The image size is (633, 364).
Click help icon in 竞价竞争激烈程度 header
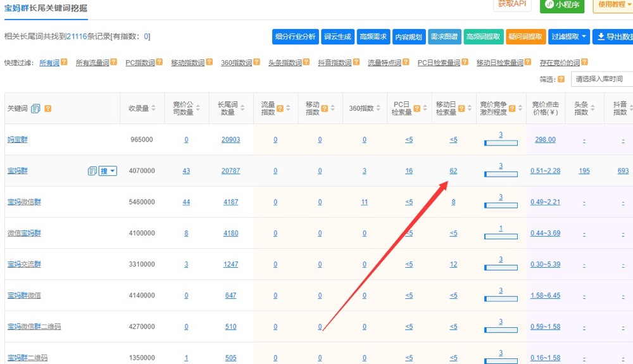coord(512,108)
